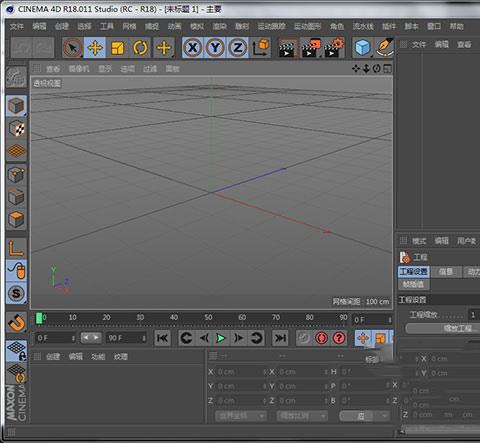
Task: Open Render Settings gear clapperboard icon
Action: (x=333, y=49)
